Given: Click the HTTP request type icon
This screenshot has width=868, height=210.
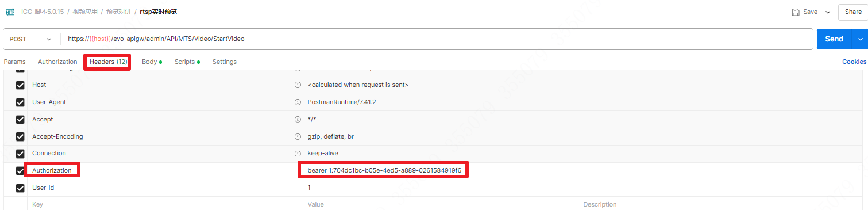Looking at the screenshot, I should coord(10,12).
